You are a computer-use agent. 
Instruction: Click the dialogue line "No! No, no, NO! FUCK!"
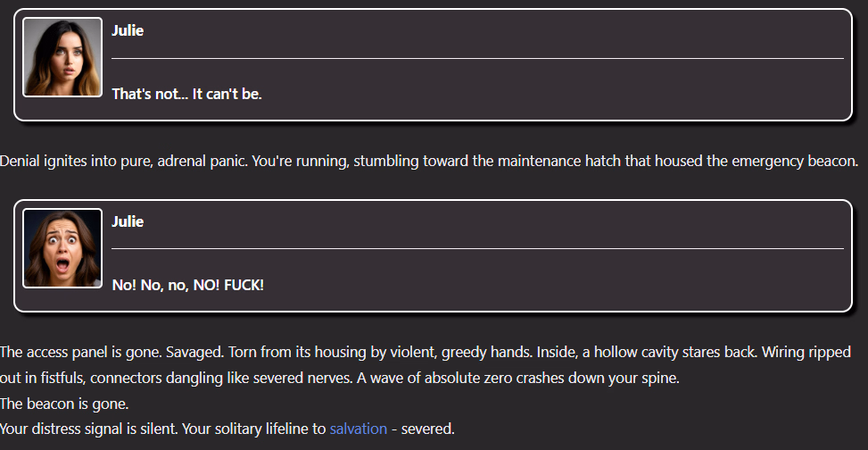pyautogui.click(x=187, y=285)
